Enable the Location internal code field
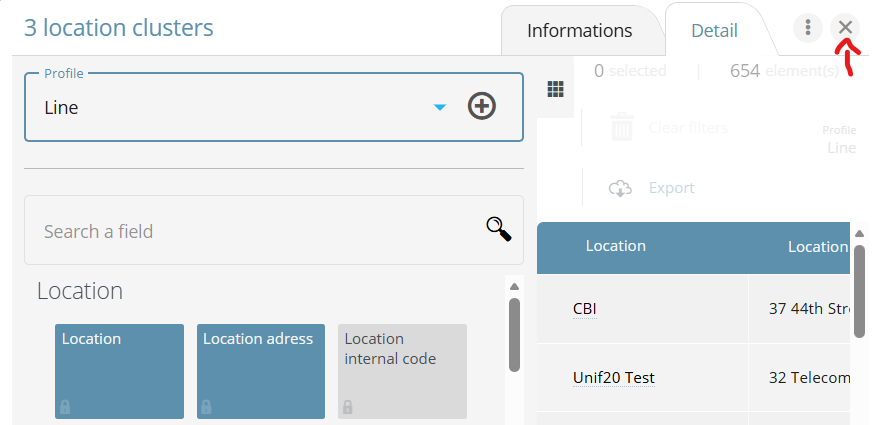 coord(402,370)
